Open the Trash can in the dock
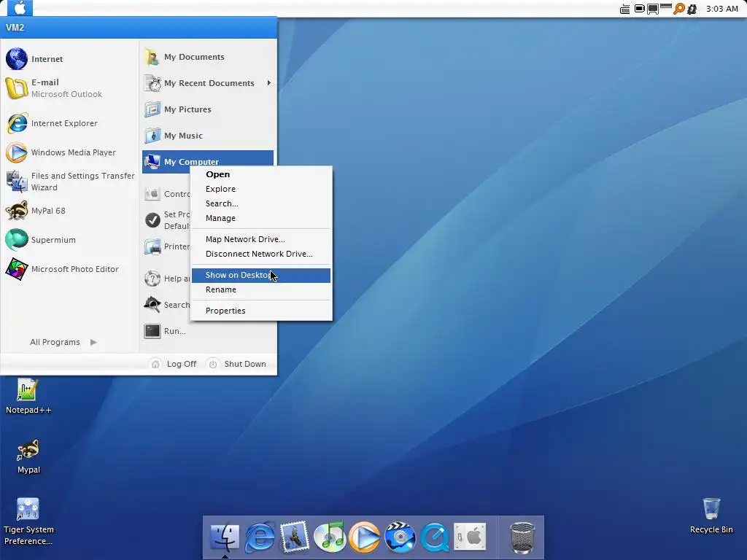747x560 pixels. [x=522, y=537]
